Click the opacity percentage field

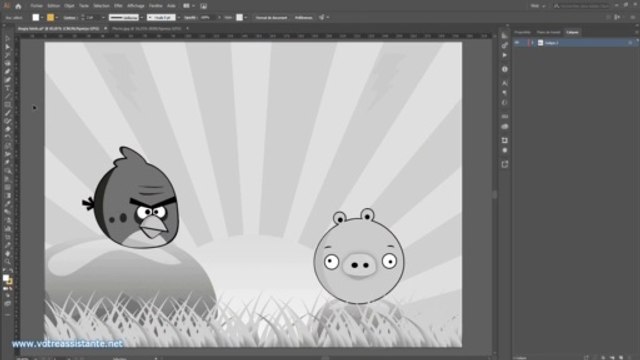207,18
